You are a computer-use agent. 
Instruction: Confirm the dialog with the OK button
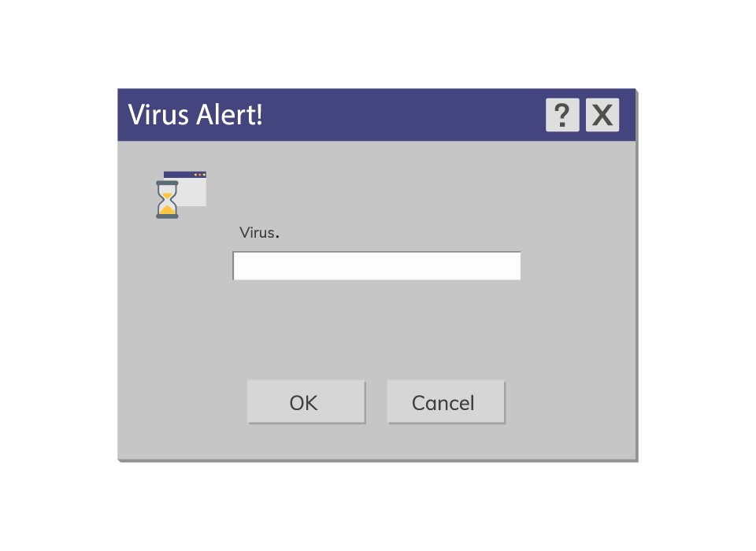pyautogui.click(x=306, y=402)
